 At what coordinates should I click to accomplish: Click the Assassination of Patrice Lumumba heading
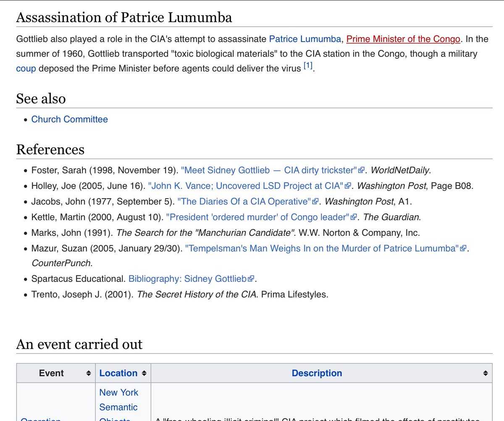(124, 18)
